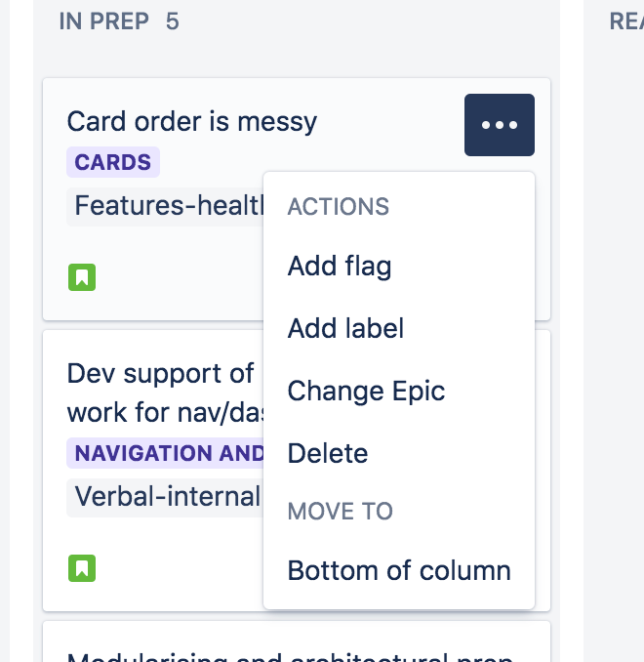Move card to Bottom of column
This screenshot has width=644, height=662.
399,570
